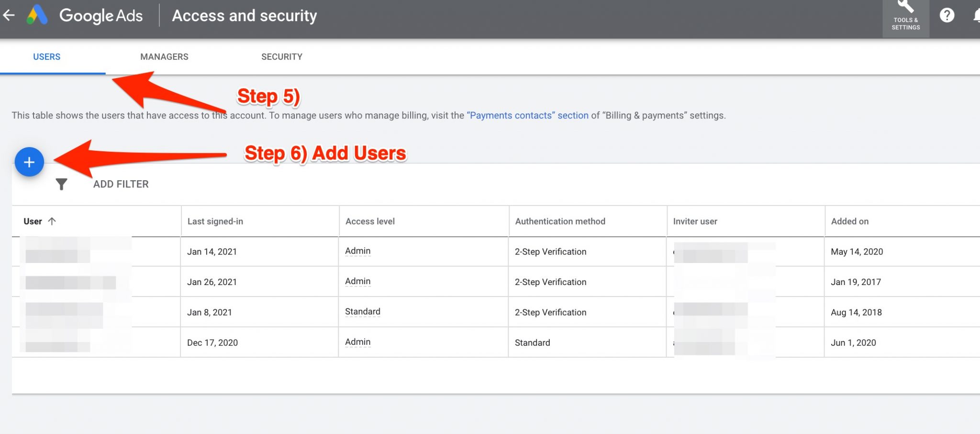Select the row with Dec 17, 2020 sign-in
This screenshot has width=980, height=434.
pos(212,342)
